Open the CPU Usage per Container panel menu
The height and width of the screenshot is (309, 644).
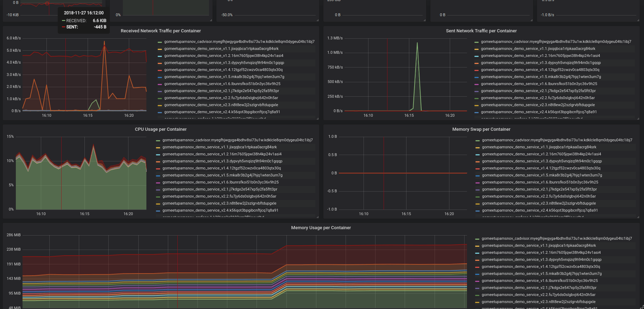pos(160,129)
